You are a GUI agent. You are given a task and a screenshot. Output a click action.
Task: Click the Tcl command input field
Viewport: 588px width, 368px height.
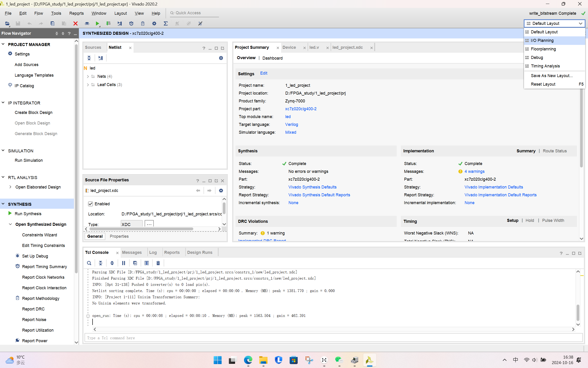click(x=333, y=338)
